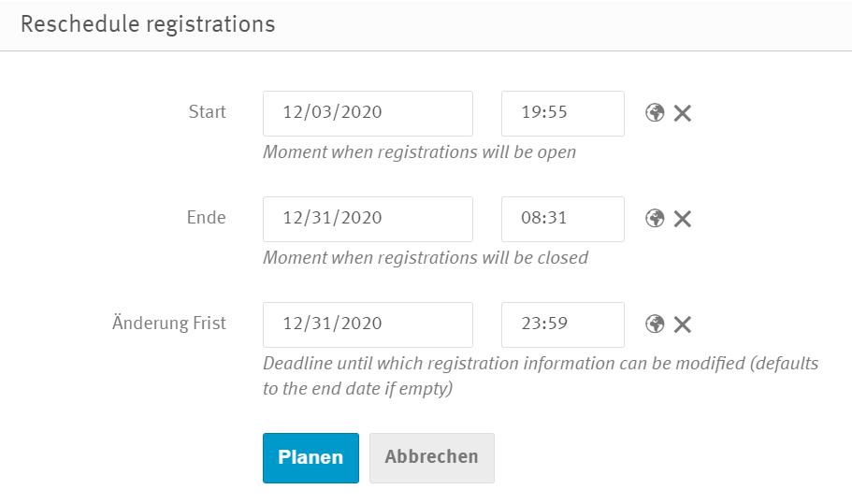Click the Änderung Frist label
This screenshot has width=852, height=504.
[x=167, y=324]
